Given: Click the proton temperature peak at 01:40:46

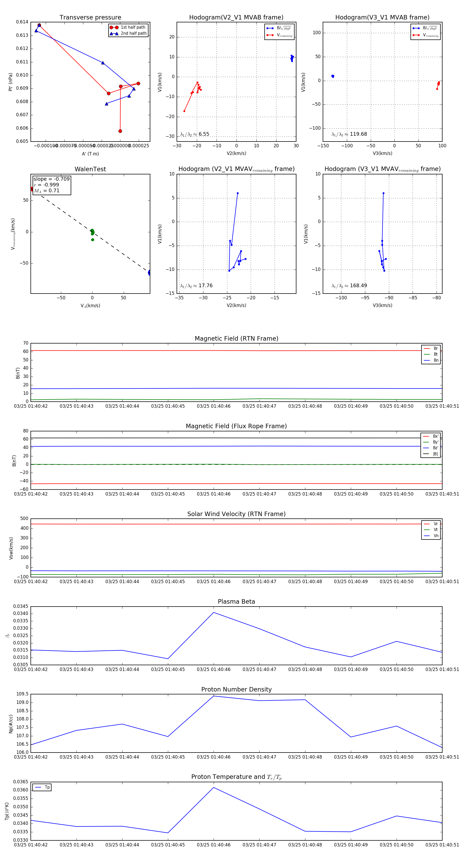Looking at the screenshot, I should pos(213,787).
